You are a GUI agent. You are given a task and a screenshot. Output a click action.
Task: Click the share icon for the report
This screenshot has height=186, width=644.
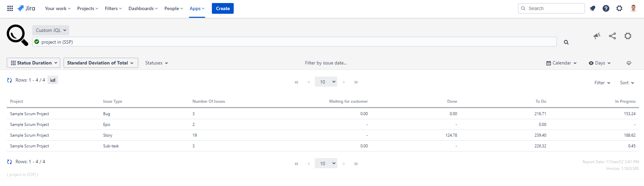pos(612,36)
